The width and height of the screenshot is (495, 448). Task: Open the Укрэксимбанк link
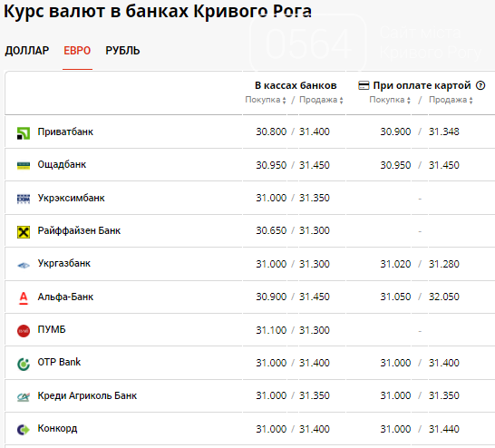71,198
